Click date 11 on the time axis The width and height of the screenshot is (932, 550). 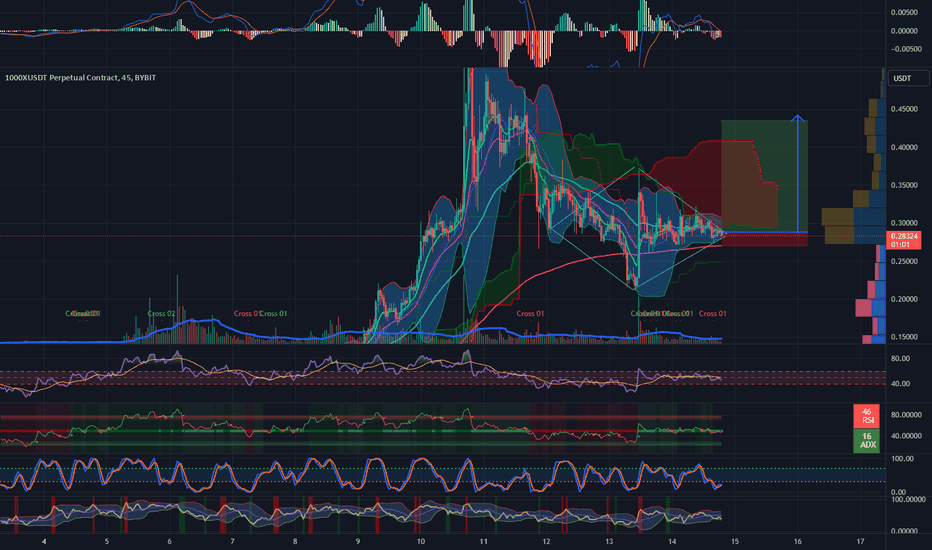[x=483, y=542]
